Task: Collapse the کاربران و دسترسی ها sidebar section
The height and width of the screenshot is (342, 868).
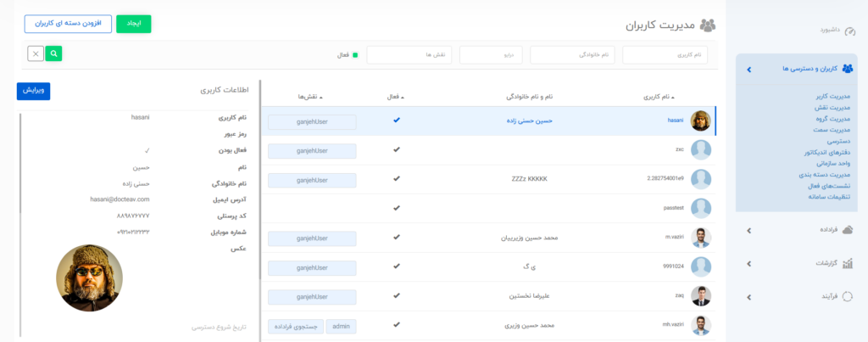Action: (749, 70)
